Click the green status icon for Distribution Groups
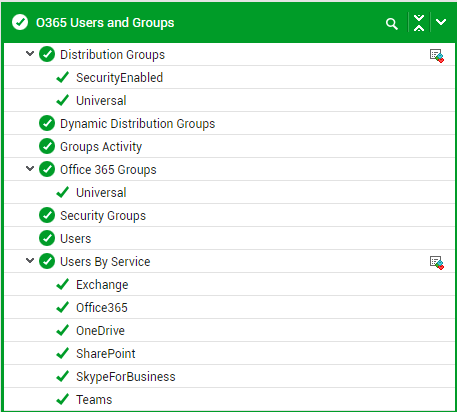Viewport: 457px width, 412px height. coord(47,54)
